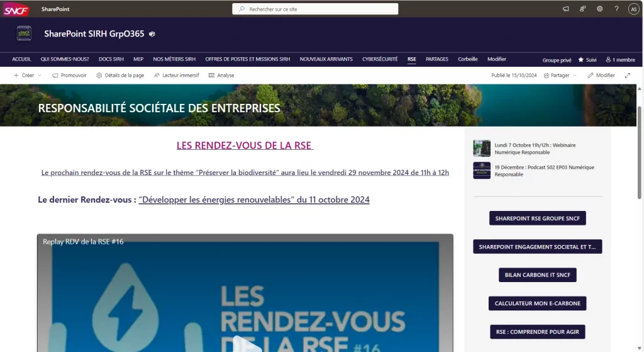The image size is (644, 352).
Task: Open the CYBERSÉCURITÉ navigation item
Action: click(x=380, y=59)
